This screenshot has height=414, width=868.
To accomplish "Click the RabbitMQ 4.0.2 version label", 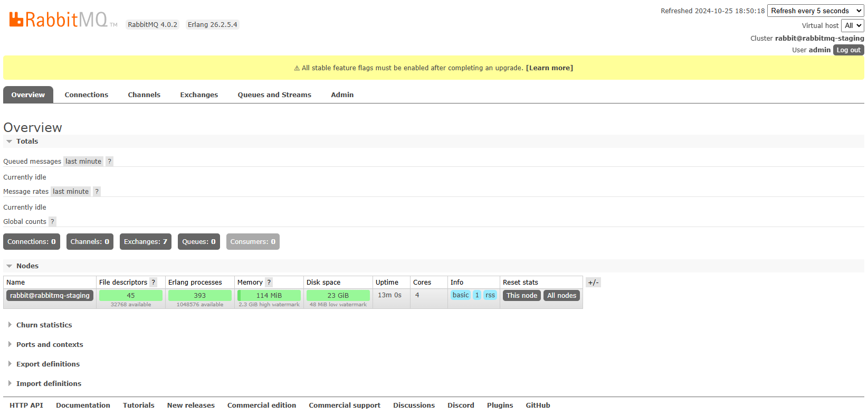I will coord(152,25).
